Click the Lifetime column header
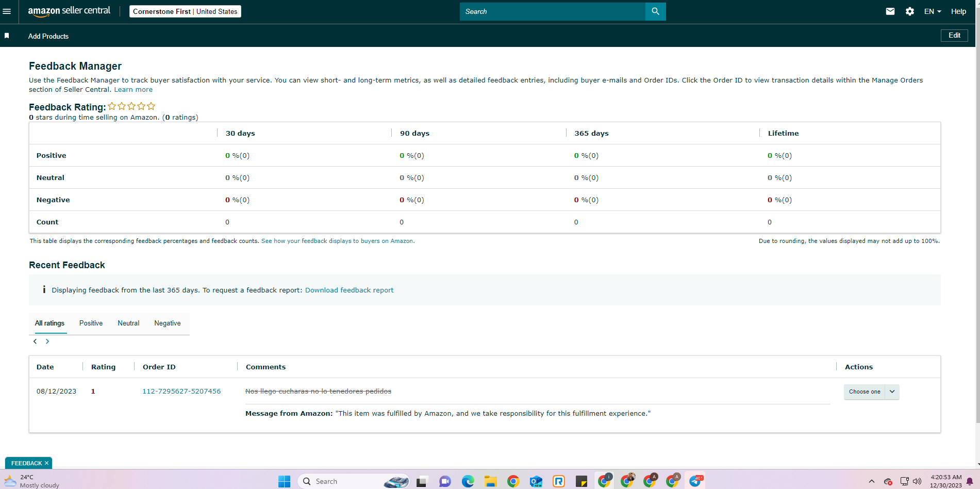This screenshot has height=489, width=980. click(783, 133)
